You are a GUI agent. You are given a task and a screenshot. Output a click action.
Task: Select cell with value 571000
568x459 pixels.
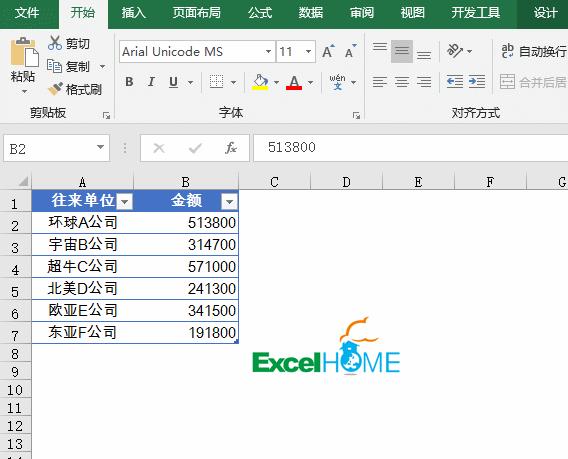(186, 267)
